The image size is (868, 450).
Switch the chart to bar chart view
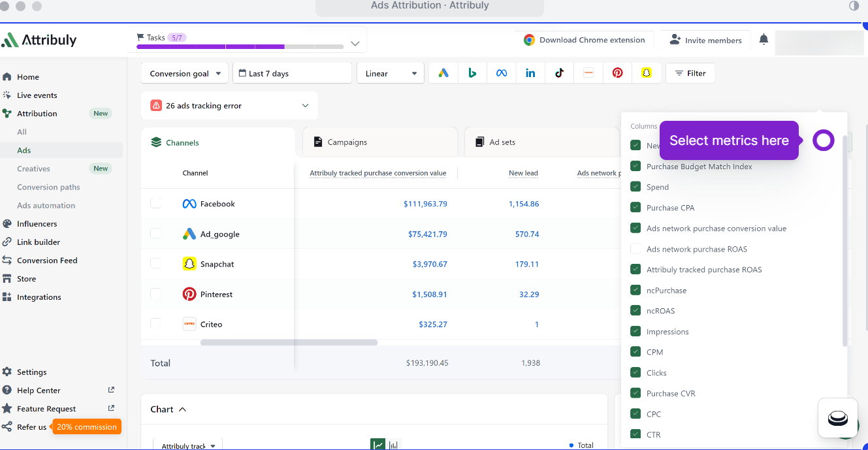point(392,443)
